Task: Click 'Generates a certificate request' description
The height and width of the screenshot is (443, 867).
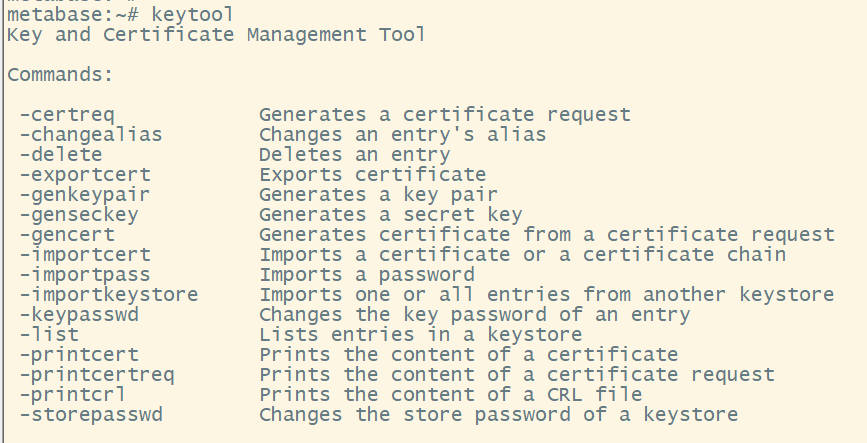Action: (445, 115)
